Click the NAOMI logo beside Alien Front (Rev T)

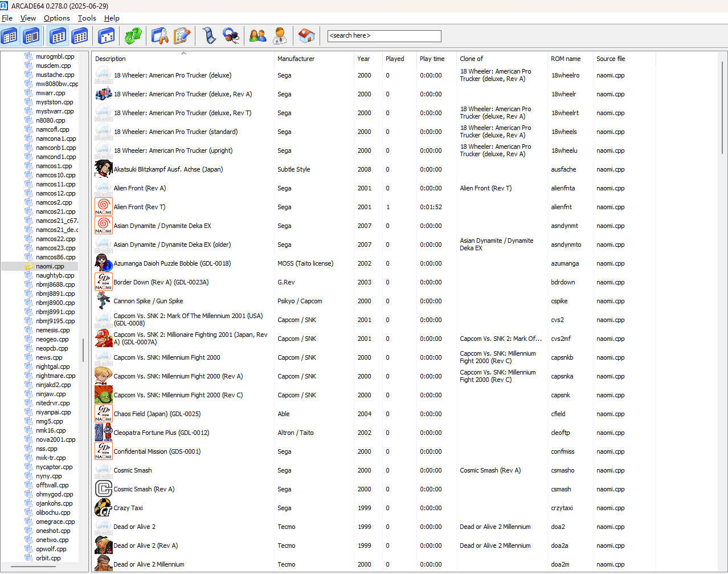pyautogui.click(x=103, y=207)
